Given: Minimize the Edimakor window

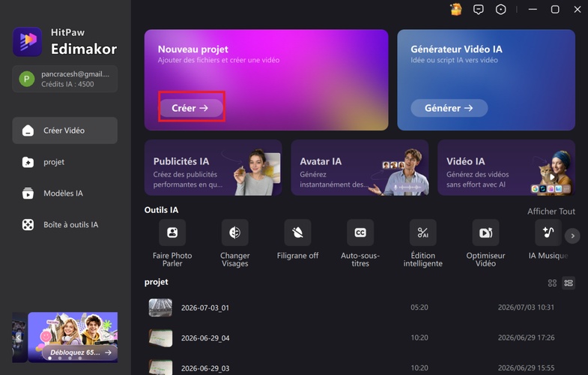Looking at the screenshot, I should point(533,10).
